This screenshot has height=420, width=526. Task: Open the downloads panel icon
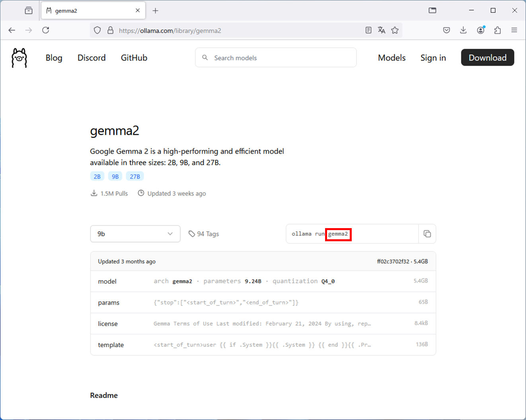pos(463,30)
